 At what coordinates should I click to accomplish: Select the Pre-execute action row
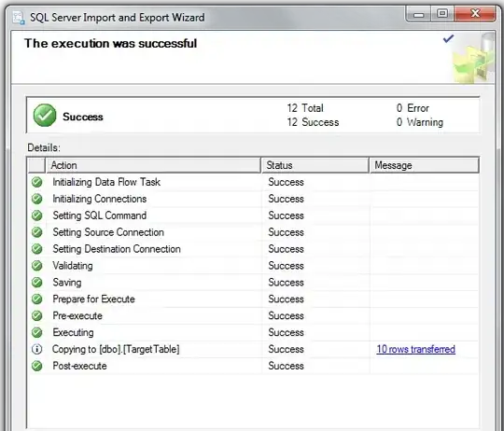pos(253,315)
